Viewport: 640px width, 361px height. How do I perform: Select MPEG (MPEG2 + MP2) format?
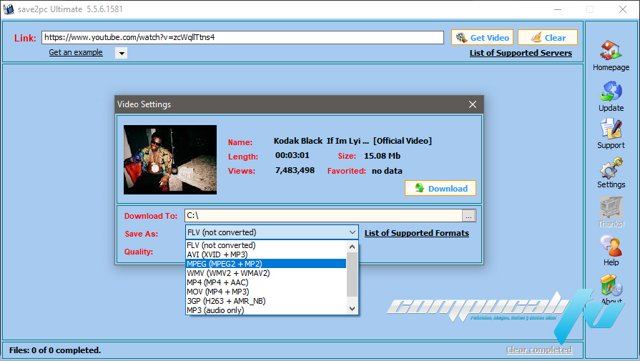(266, 264)
